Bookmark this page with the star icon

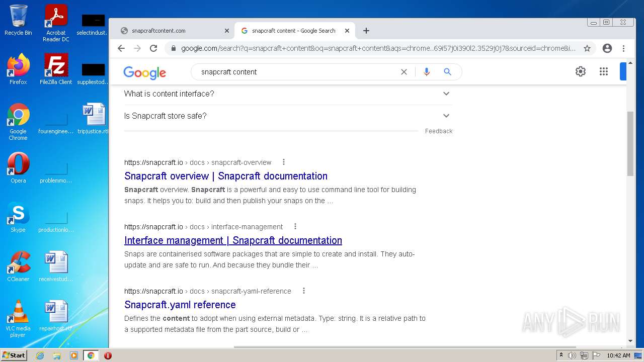click(587, 48)
